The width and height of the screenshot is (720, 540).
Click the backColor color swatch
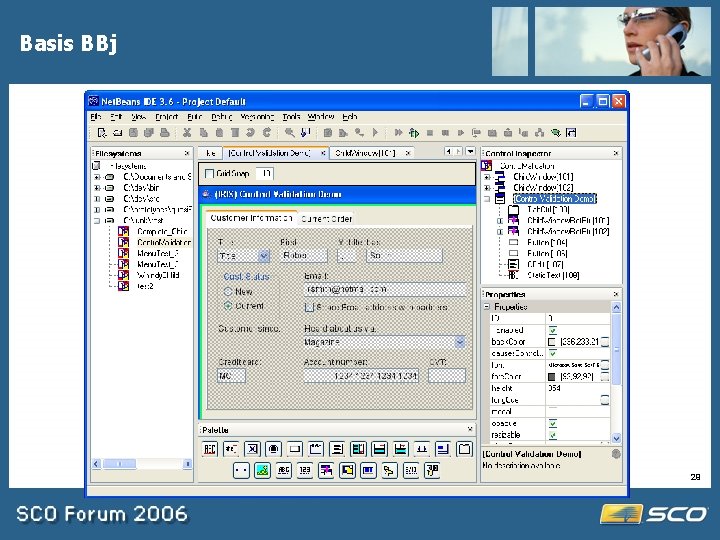coord(551,342)
